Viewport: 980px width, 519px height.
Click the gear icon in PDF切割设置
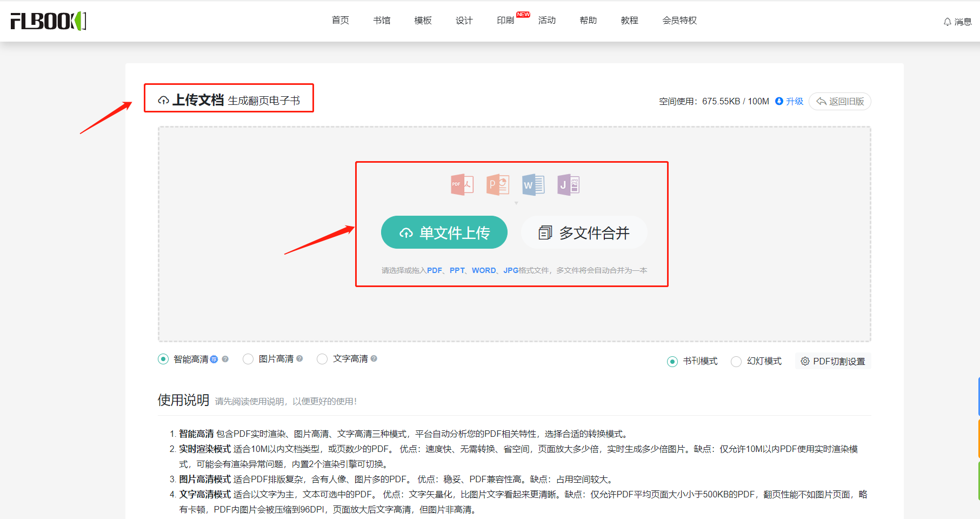click(x=805, y=361)
